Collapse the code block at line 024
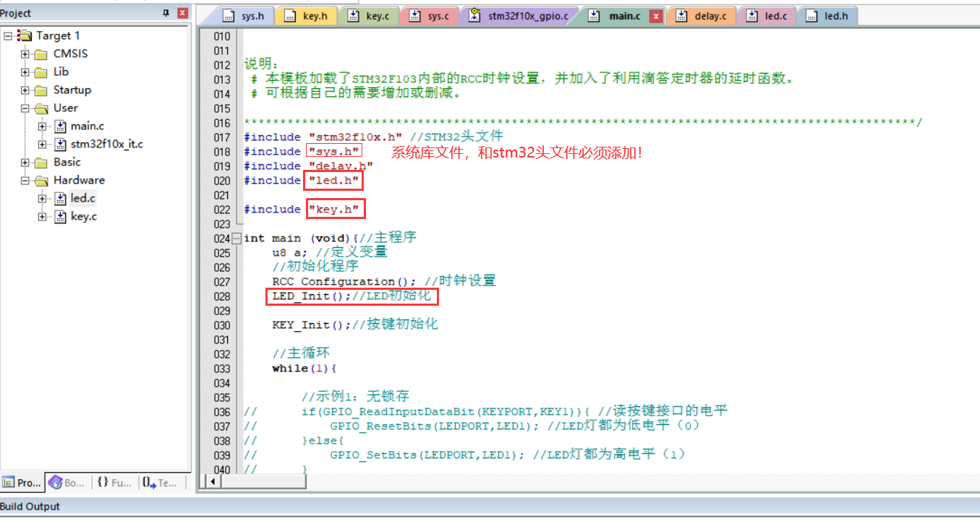Image resolution: width=980 pixels, height=532 pixels. click(237, 237)
